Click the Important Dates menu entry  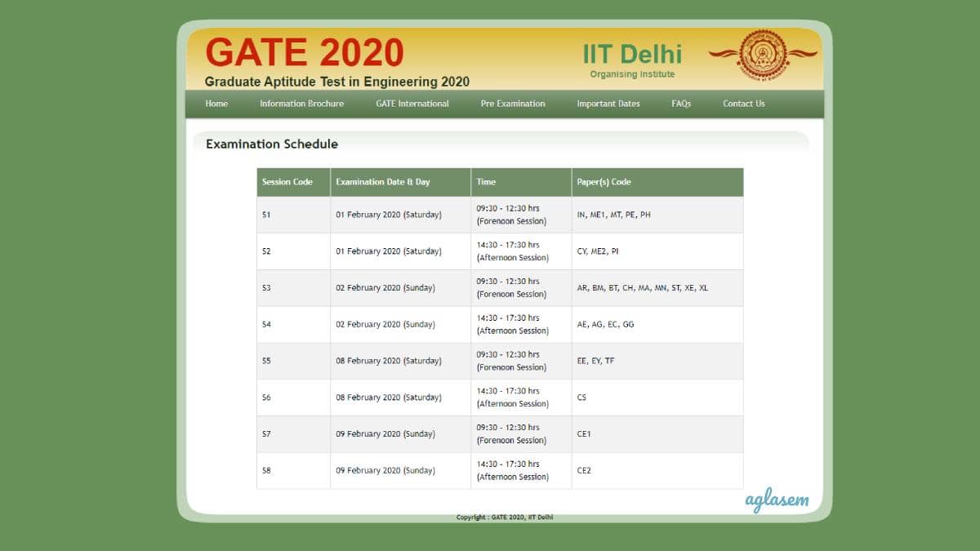608,104
